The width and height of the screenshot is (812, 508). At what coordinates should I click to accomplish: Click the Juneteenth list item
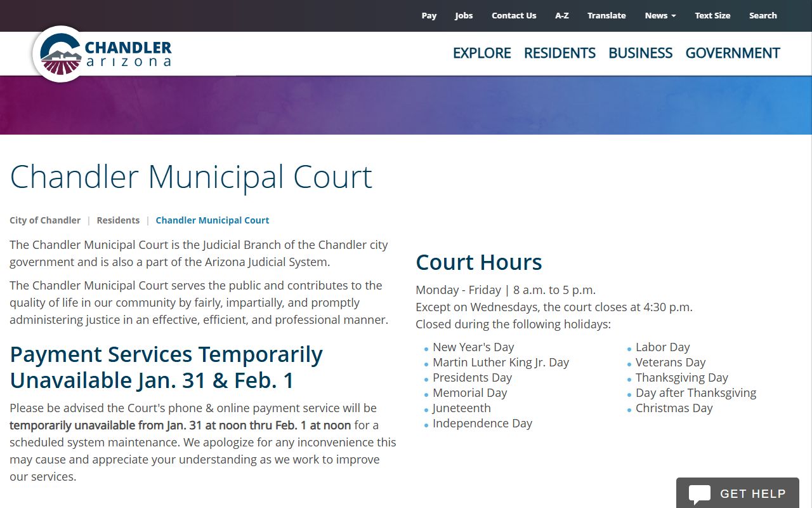(462, 408)
